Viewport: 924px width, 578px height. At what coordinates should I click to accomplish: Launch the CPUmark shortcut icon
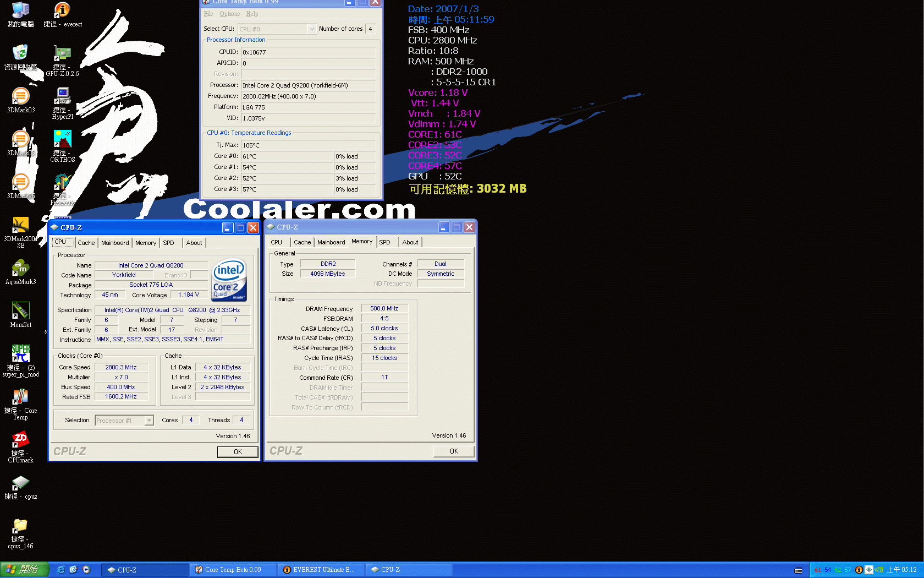(x=20, y=447)
